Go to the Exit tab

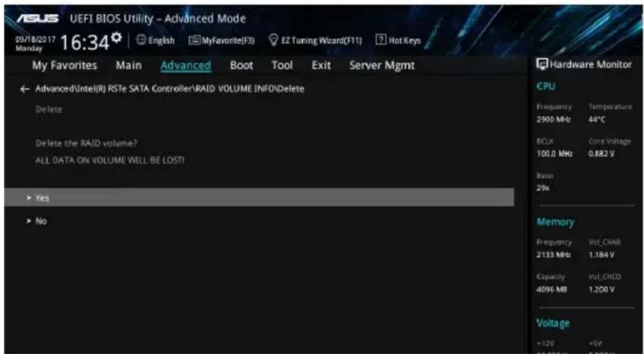321,65
